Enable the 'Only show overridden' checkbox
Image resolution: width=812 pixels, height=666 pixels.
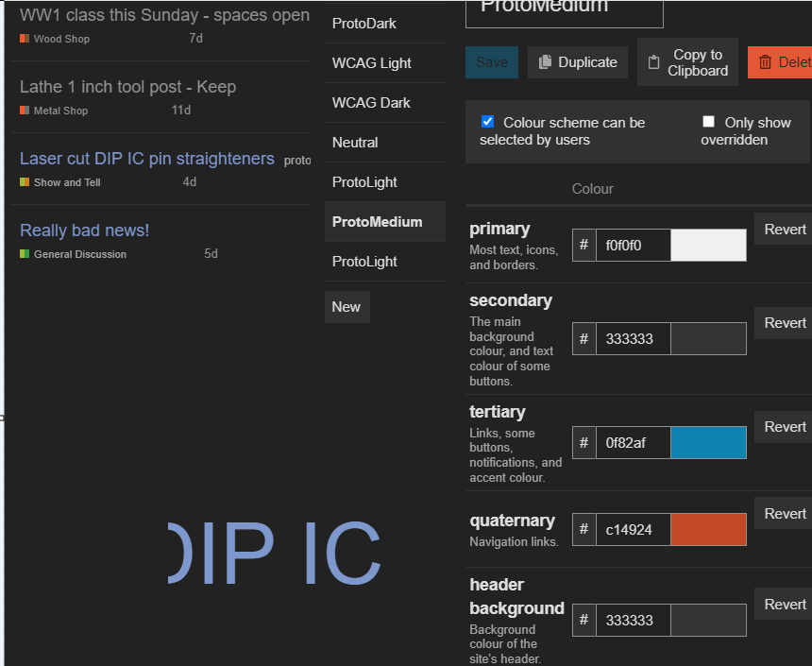[708, 121]
